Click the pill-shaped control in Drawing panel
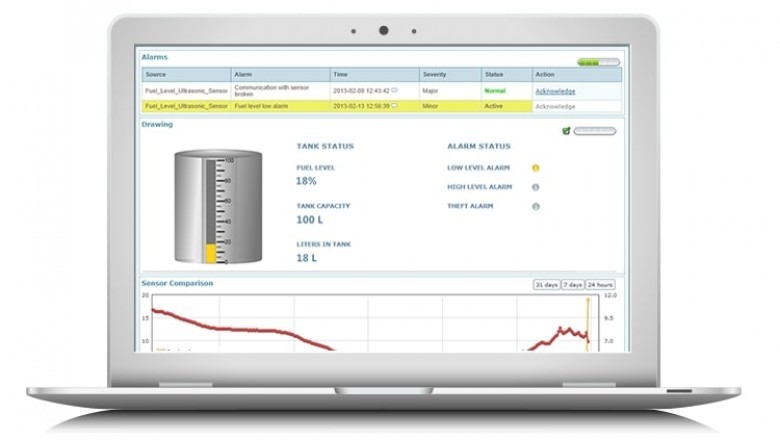The width and height of the screenshot is (780, 440). tap(595, 130)
